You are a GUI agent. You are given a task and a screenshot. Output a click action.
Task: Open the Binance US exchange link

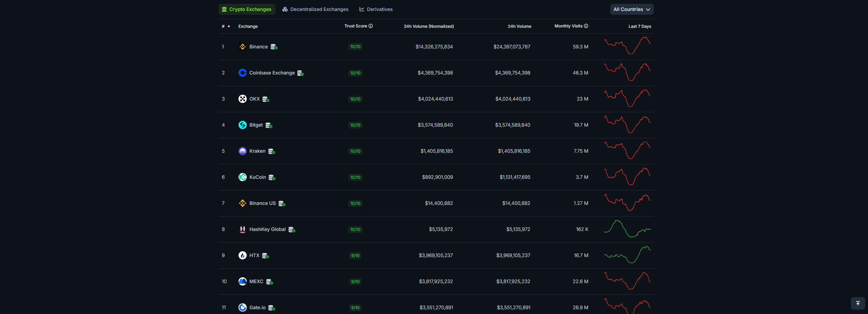(262, 203)
